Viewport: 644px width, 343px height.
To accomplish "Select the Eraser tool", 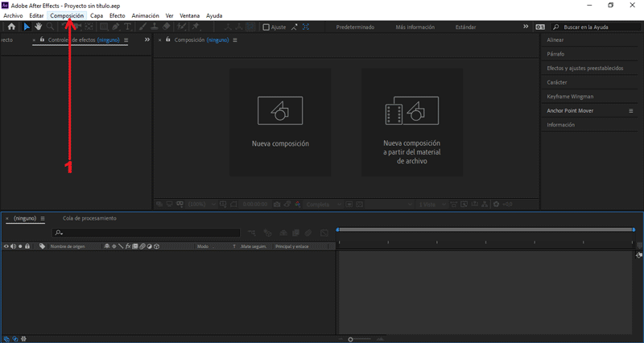I will tap(167, 27).
